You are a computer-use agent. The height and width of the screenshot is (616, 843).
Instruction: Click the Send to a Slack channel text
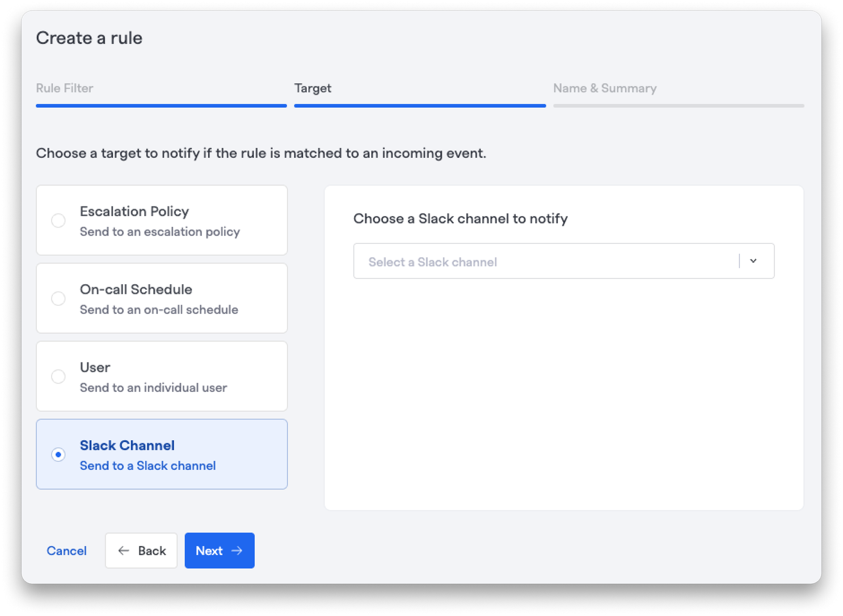(x=147, y=466)
